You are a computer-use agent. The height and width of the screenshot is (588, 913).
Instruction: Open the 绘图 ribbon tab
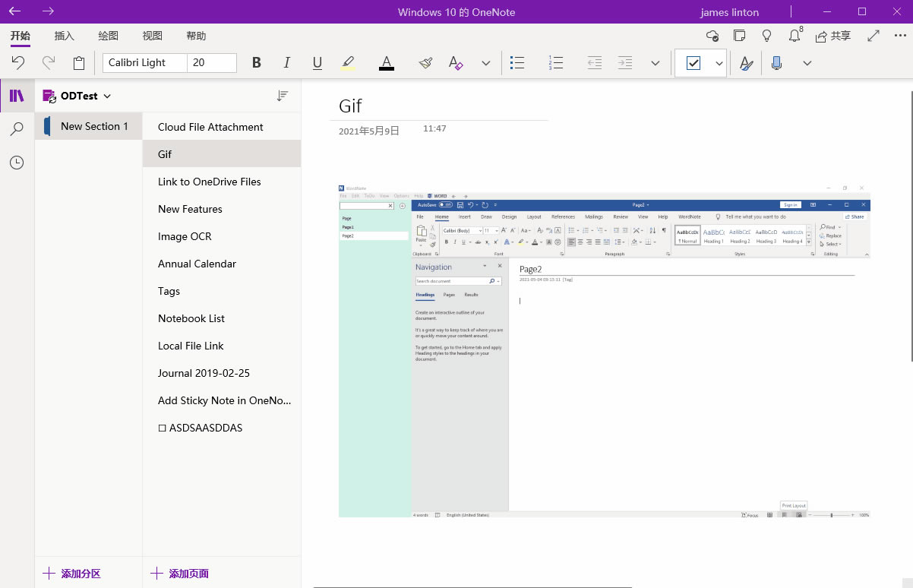(x=107, y=36)
